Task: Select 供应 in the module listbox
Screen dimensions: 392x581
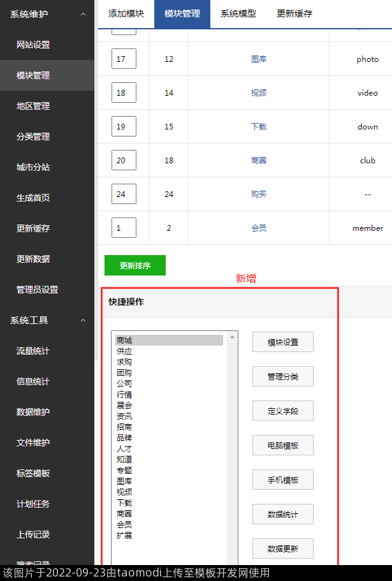Action: pyautogui.click(x=124, y=351)
